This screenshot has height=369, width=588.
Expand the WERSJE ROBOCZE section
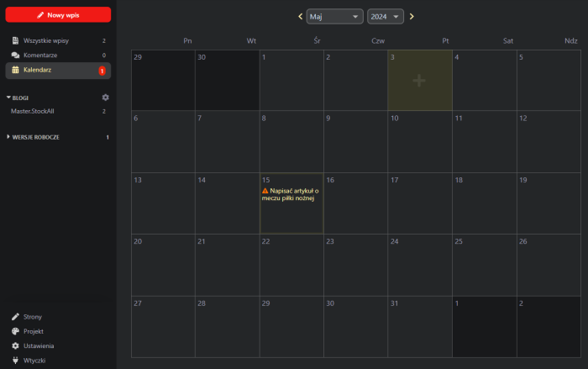[9, 136]
